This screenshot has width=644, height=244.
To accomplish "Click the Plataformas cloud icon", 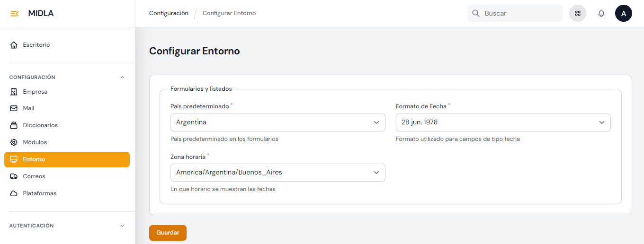I will (x=14, y=193).
